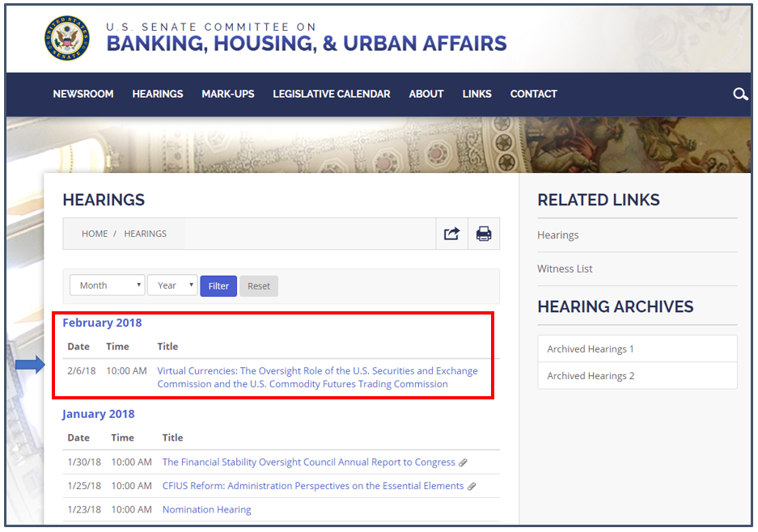This screenshot has width=758, height=532.
Task: Open Archived Hearings 2
Action: click(x=637, y=375)
